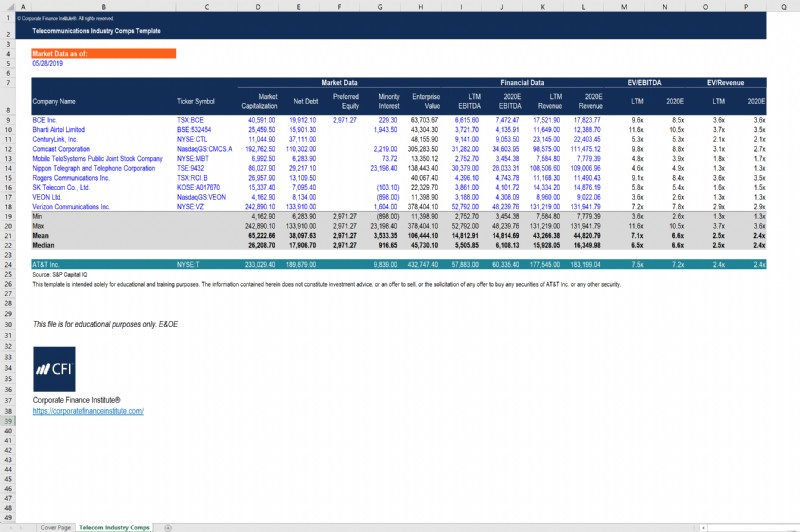The width and height of the screenshot is (800, 532).
Task: Click ticker cell TSX:BCE
Action: tap(190, 120)
